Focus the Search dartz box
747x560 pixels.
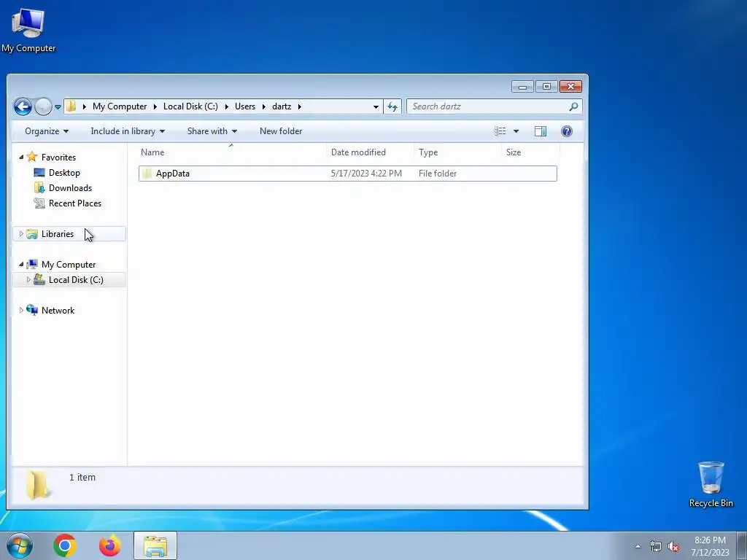(494, 106)
